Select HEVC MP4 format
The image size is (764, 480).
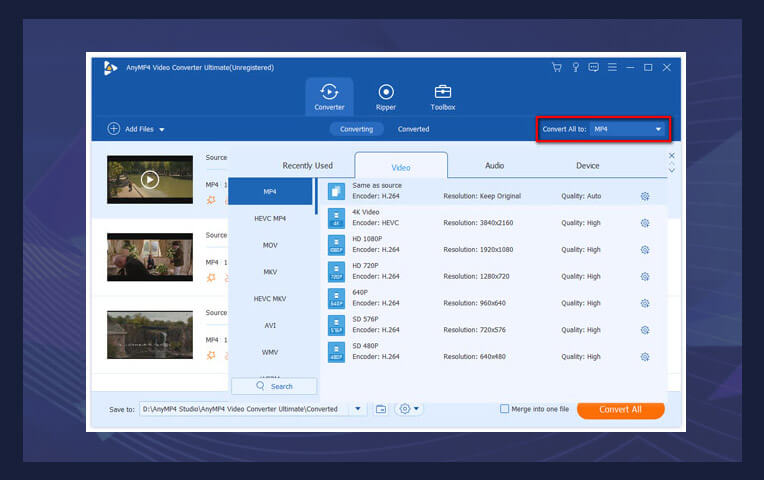tap(270, 218)
